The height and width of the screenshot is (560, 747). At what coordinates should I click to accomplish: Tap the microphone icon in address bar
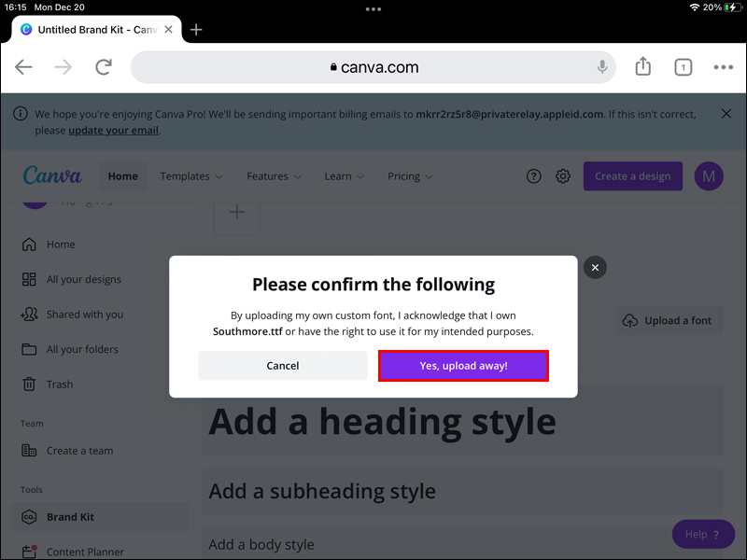point(603,67)
